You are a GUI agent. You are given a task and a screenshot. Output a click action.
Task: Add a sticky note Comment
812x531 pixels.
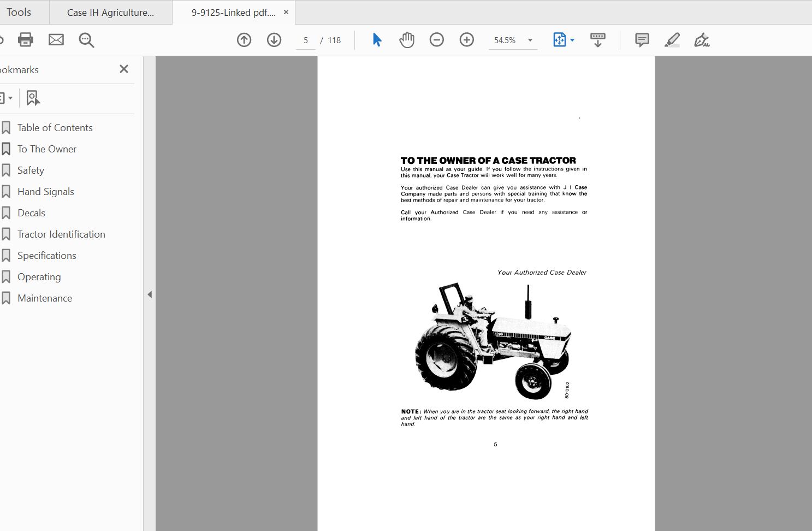click(x=641, y=39)
